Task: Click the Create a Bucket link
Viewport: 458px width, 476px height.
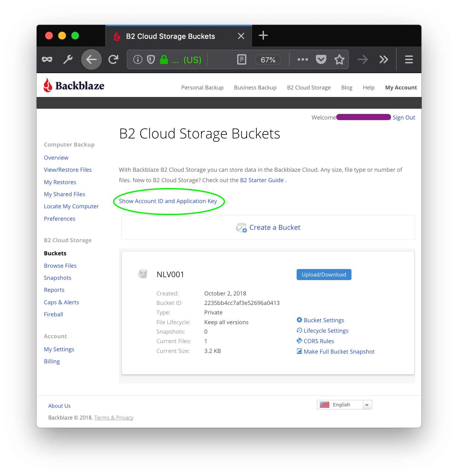Action: tap(275, 228)
